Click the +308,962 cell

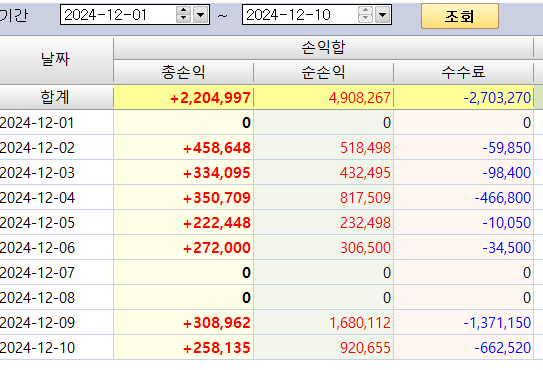184,323
